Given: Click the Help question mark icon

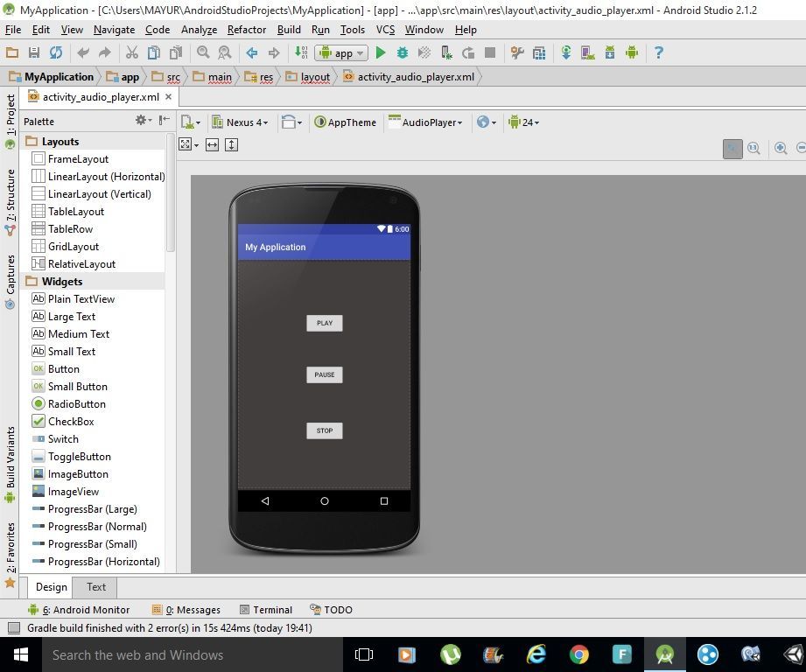Looking at the screenshot, I should pyautogui.click(x=658, y=52).
